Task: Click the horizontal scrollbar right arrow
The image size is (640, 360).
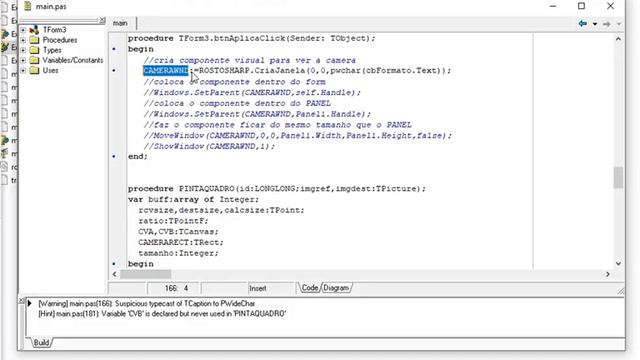Action: (608, 274)
